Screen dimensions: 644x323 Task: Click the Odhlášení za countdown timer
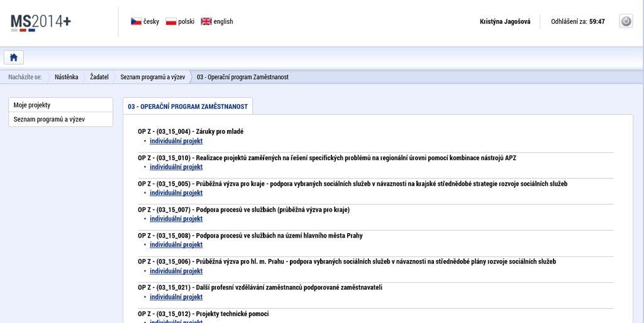point(577,21)
